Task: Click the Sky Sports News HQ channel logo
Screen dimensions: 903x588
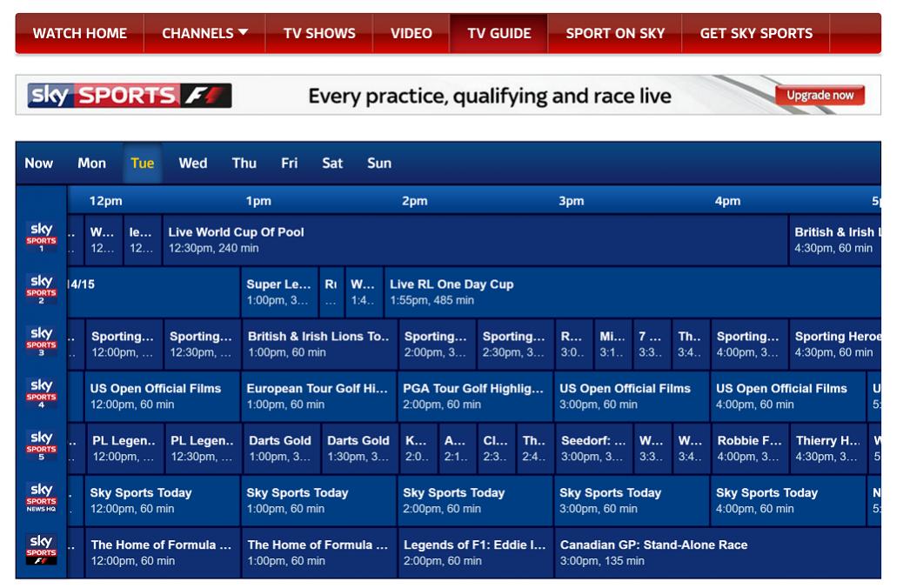Action: pos(42,498)
